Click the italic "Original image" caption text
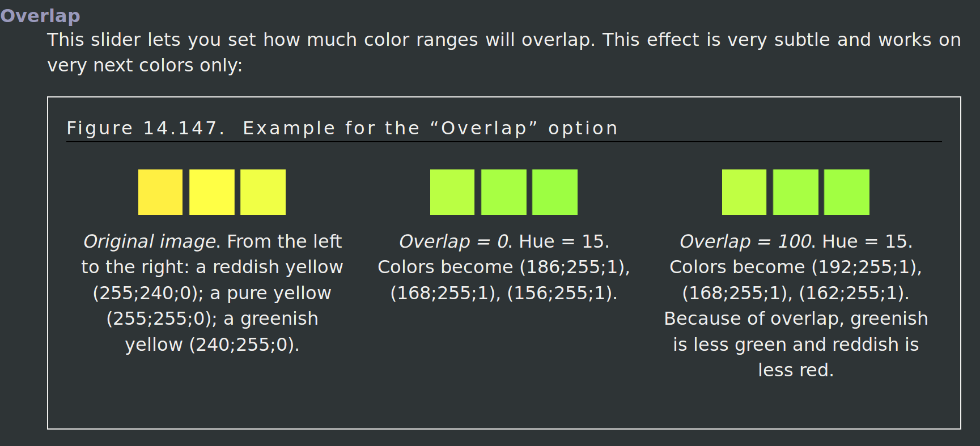 pos(151,241)
